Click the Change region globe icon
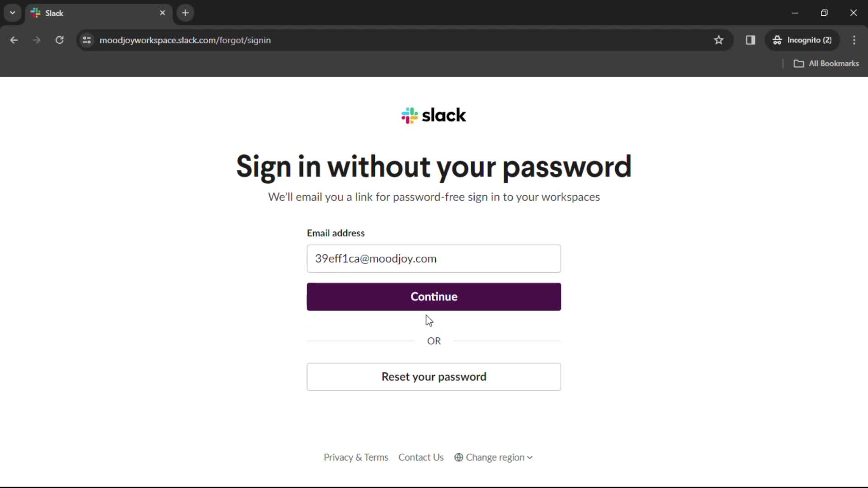This screenshot has width=868, height=488. point(458,457)
